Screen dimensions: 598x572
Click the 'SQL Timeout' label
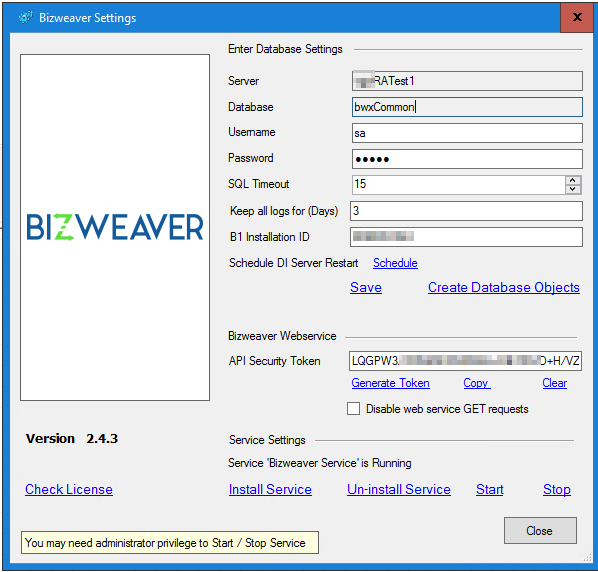(259, 184)
